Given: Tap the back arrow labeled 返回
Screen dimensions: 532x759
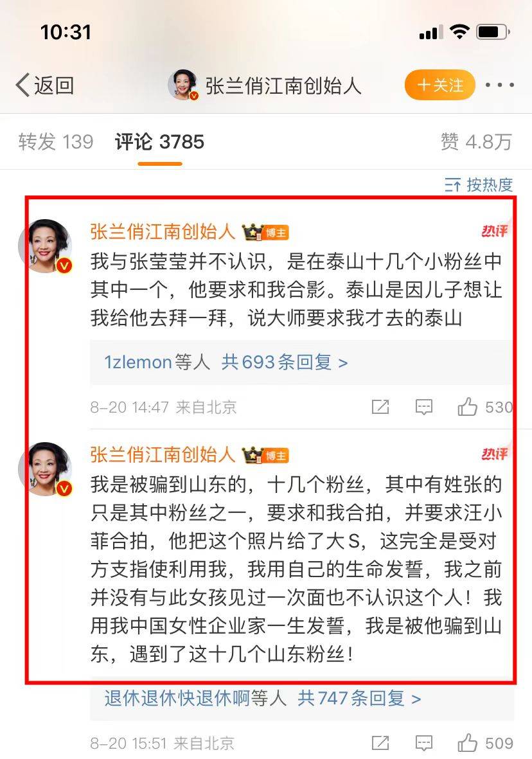Looking at the screenshot, I should tap(44, 85).
